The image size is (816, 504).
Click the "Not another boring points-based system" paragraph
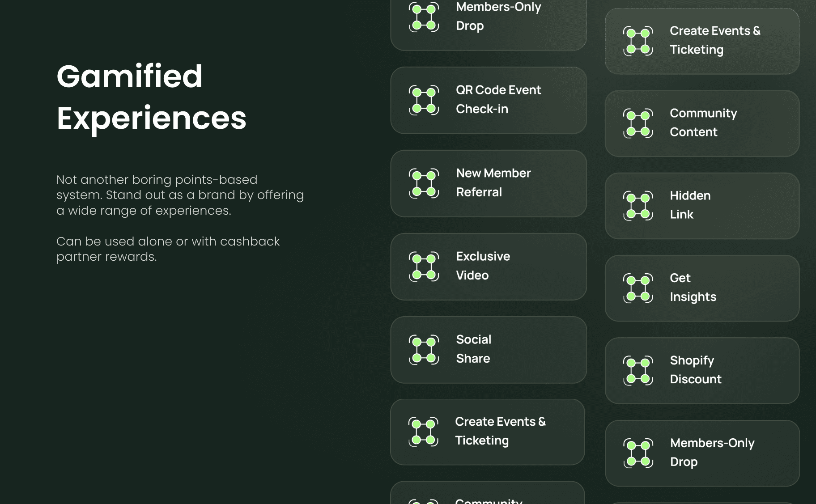click(x=180, y=195)
